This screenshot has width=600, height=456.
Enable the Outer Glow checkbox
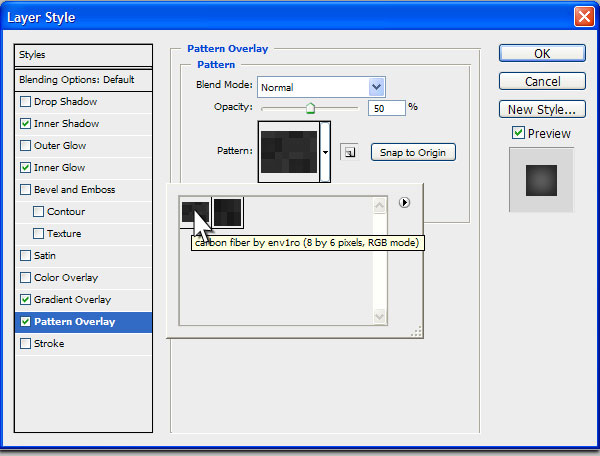(25, 146)
